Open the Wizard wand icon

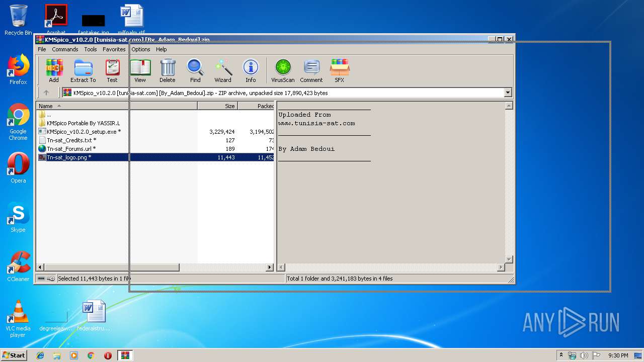[x=223, y=70]
